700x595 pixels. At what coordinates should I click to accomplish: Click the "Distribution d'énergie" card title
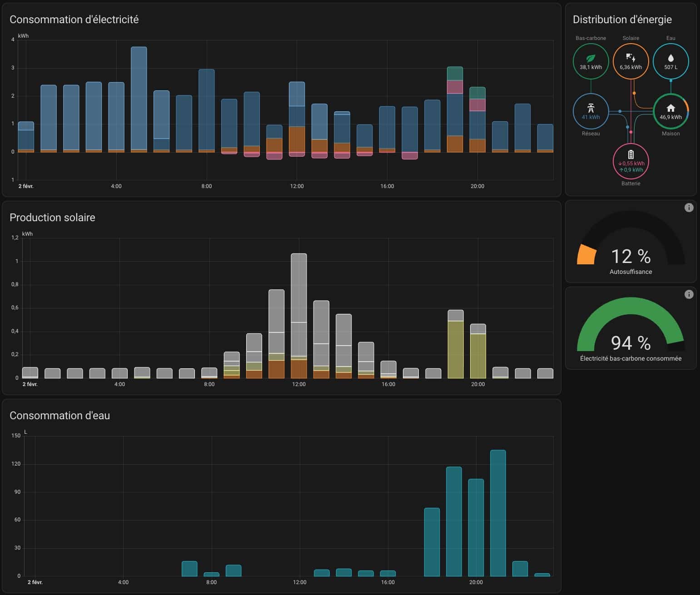(622, 20)
